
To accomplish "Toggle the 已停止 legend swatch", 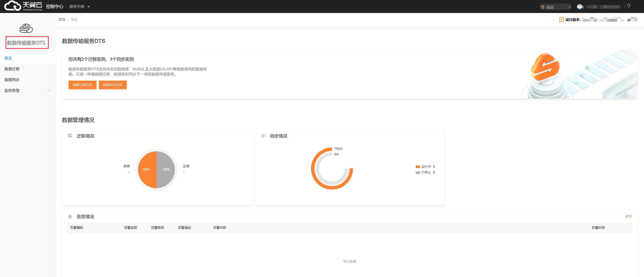I will pos(418,173).
